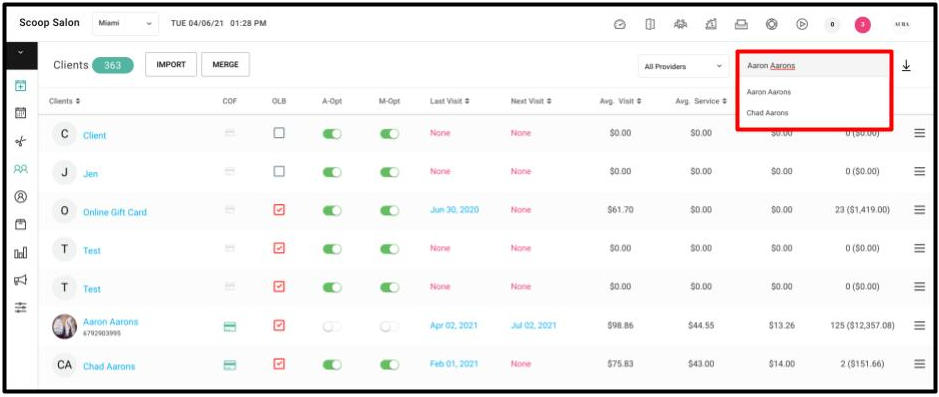Click the client search field containing Aaron Aarons
The image size is (939, 397).
click(814, 66)
